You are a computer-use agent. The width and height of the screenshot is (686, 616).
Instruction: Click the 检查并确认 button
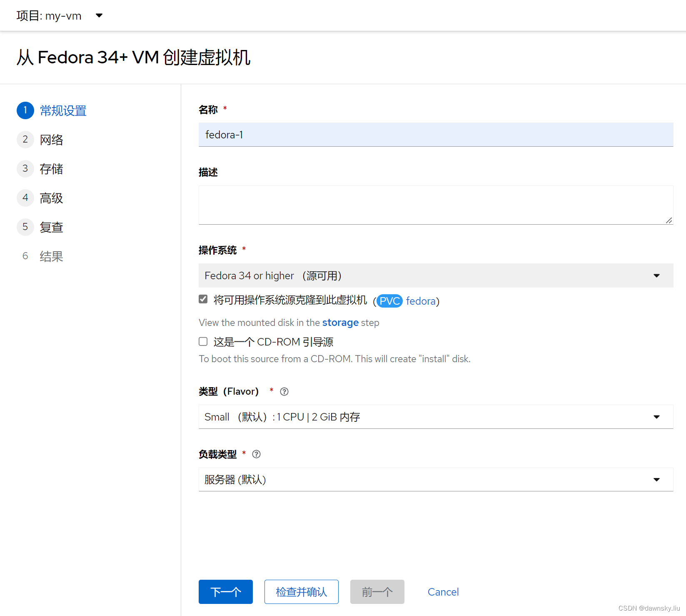tap(301, 591)
